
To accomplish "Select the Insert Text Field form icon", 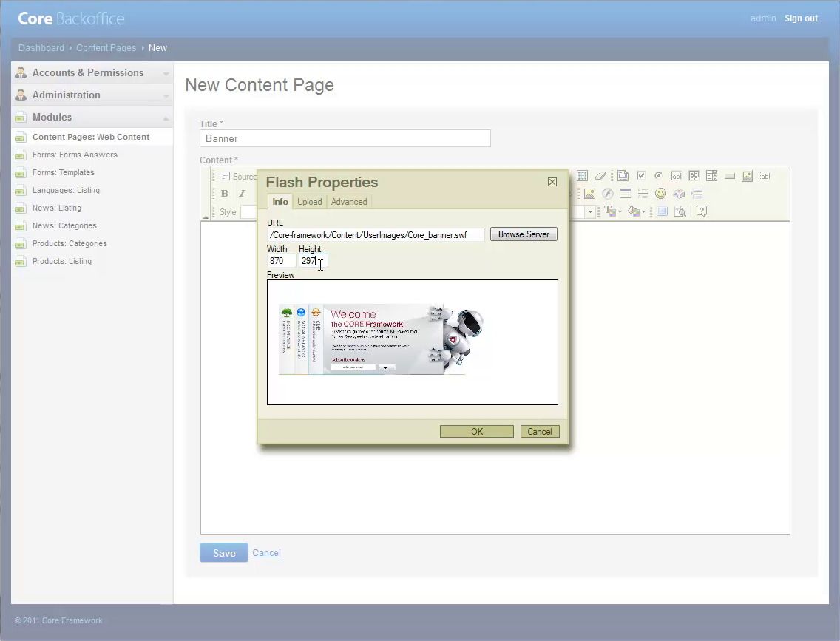I will (674, 175).
